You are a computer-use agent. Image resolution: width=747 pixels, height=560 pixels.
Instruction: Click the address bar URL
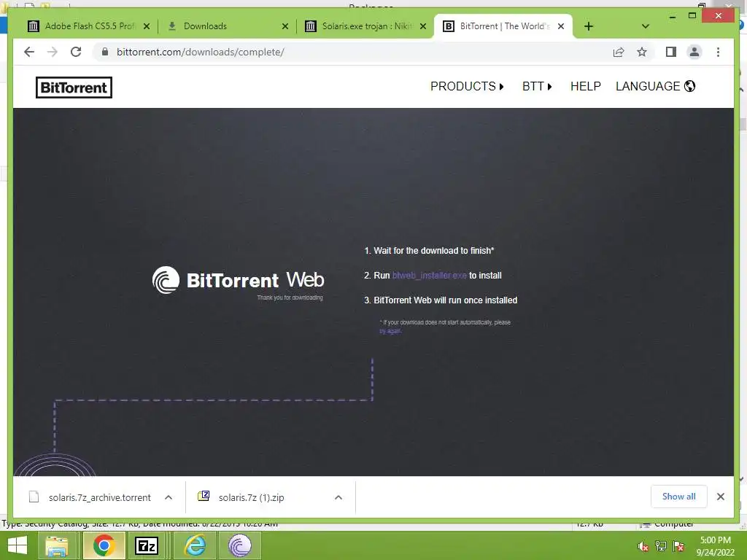pos(200,52)
